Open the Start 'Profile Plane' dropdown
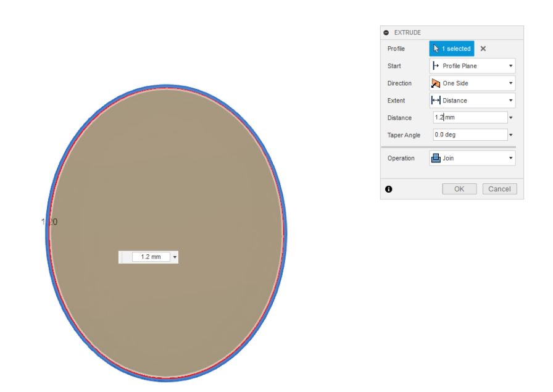The height and width of the screenshot is (392, 553). (472, 65)
